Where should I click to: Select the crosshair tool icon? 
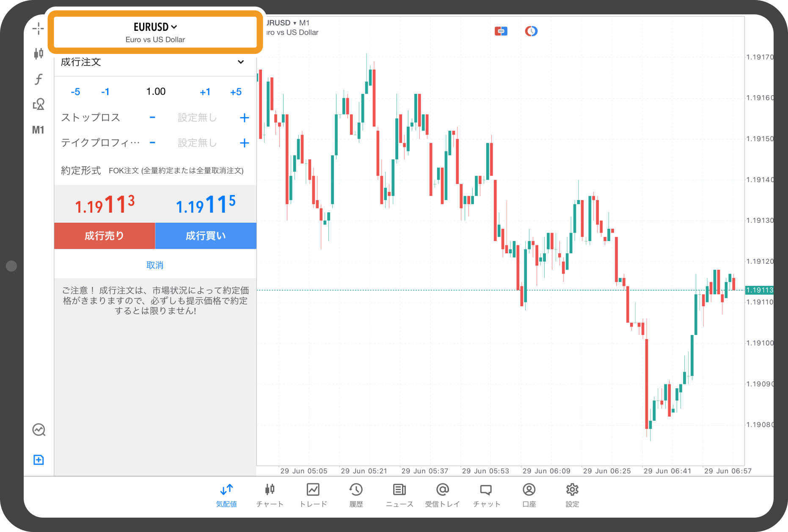(38, 29)
